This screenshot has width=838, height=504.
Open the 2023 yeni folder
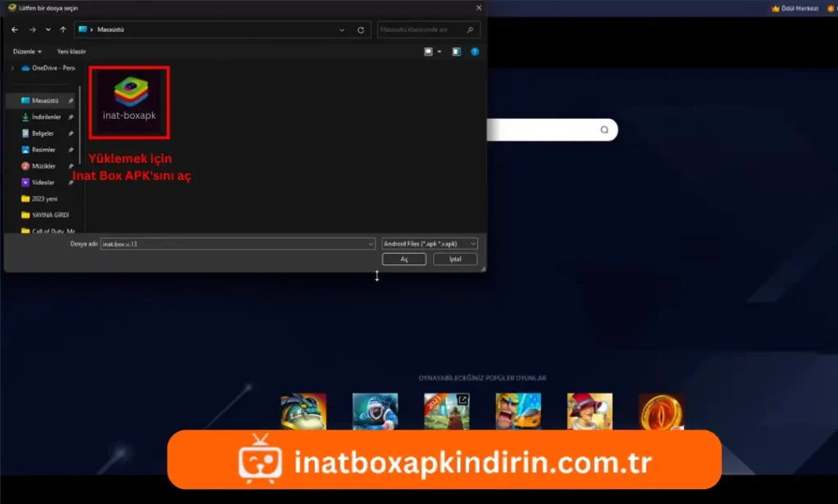[x=39, y=199]
